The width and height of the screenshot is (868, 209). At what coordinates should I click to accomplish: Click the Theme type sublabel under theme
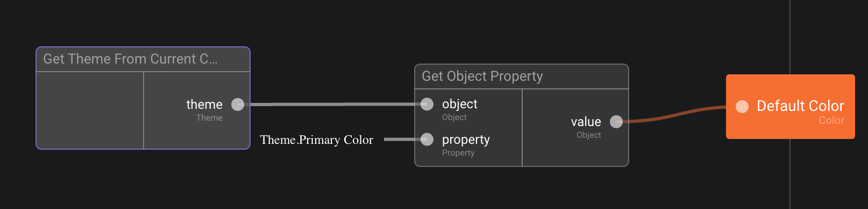point(209,118)
